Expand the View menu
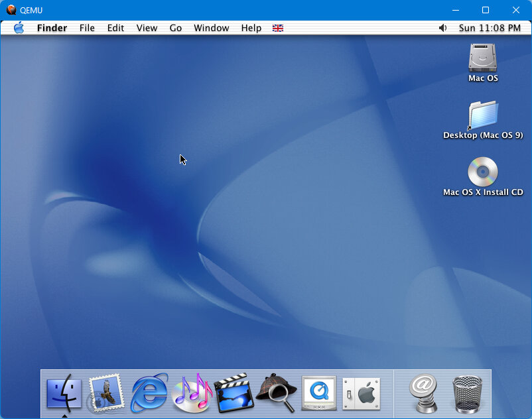Image resolution: width=532 pixels, height=419 pixels. pyautogui.click(x=147, y=28)
